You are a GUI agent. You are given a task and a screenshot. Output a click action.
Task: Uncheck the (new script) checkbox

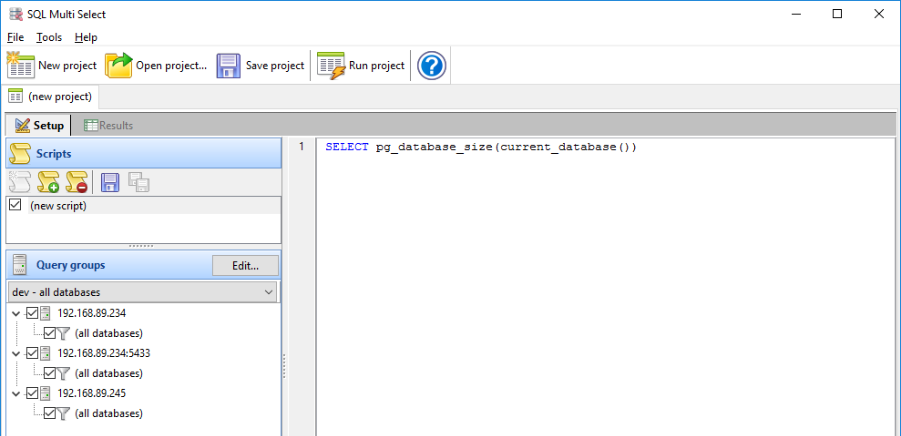tap(15, 205)
